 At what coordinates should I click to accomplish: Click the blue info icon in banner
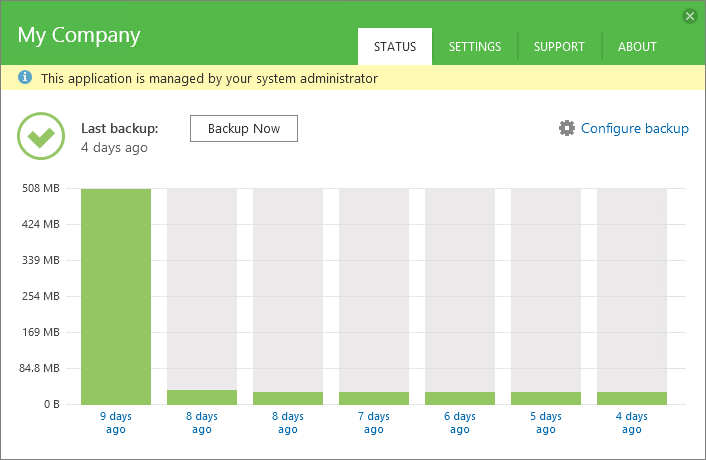[25, 77]
